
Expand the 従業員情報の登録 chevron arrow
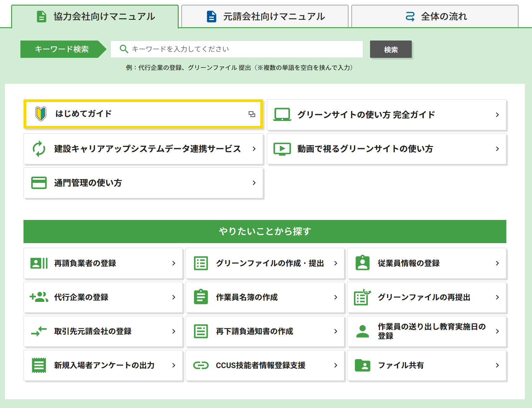[497, 263]
